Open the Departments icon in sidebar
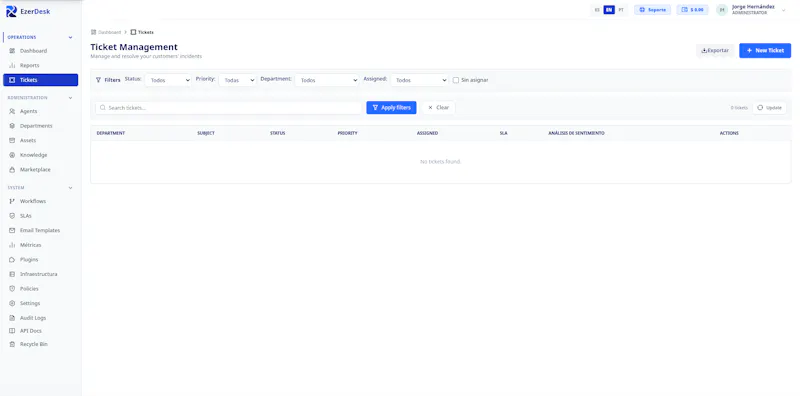Screen dimensions: 800x396 pos(12,126)
